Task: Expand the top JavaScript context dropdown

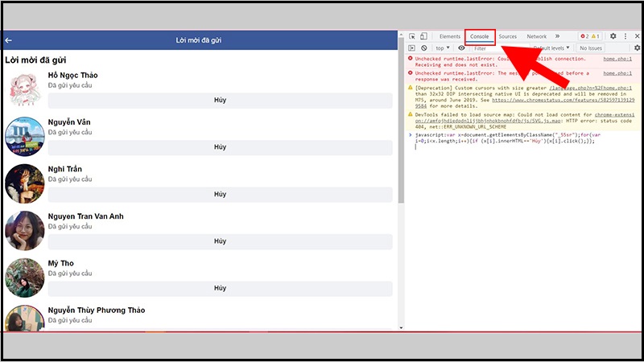Action: tap(442, 48)
